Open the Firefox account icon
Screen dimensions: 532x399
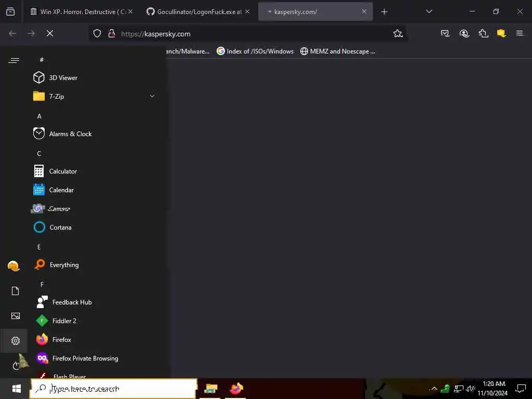464,33
